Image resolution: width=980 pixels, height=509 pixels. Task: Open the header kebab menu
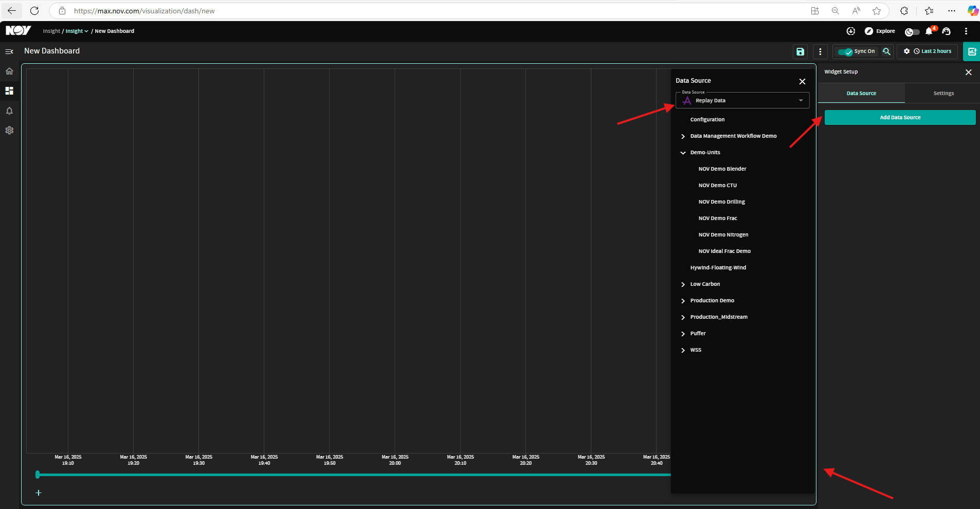(966, 31)
